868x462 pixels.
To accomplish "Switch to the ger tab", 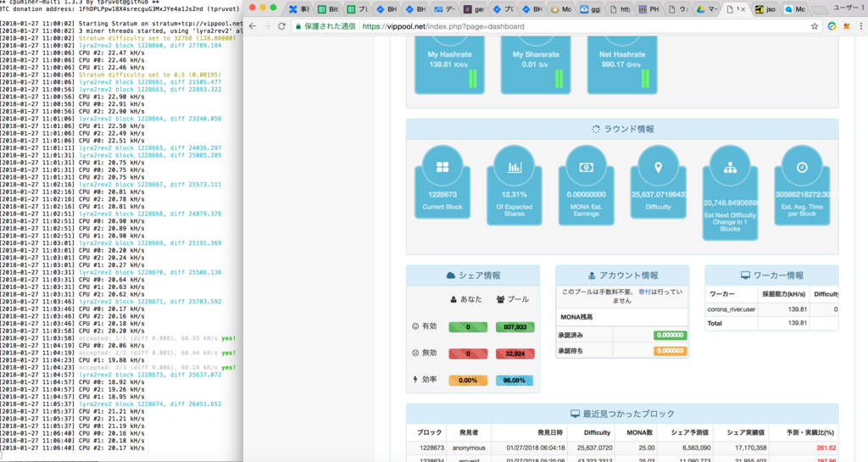I will tap(475, 9).
